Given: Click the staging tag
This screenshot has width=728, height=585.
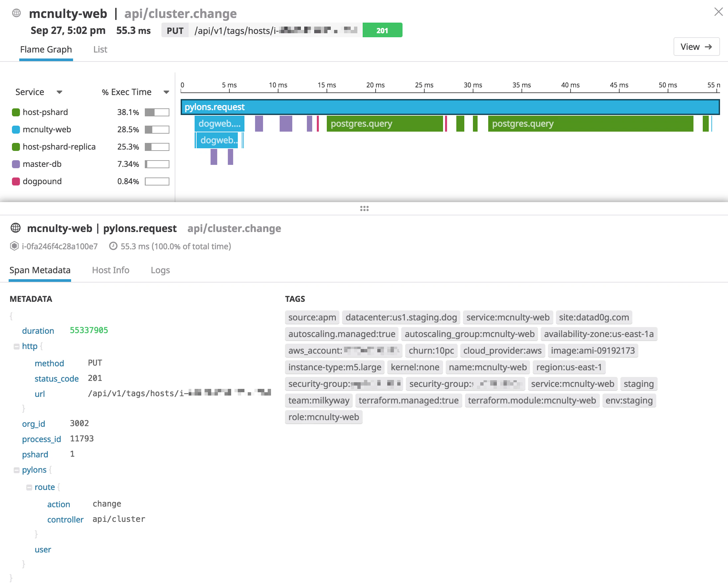Looking at the screenshot, I should click(x=639, y=384).
